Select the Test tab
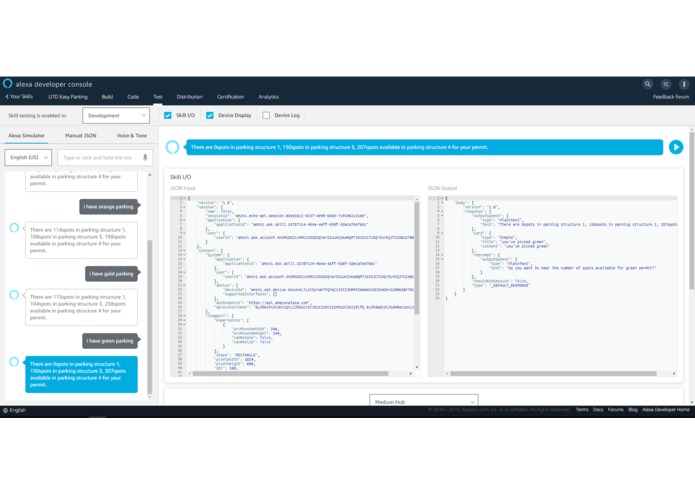This screenshot has height=494, width=695. pyautogui.click(x=158, y=97)
